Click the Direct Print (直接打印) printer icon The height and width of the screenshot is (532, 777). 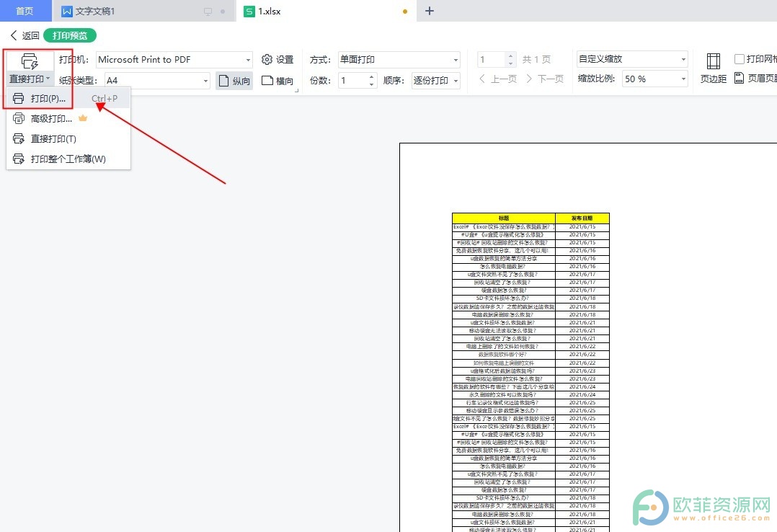coord(30,61)
